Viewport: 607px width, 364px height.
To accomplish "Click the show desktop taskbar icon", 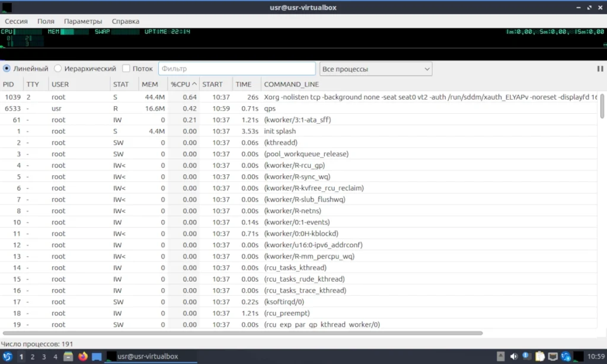I will point(97,356).
